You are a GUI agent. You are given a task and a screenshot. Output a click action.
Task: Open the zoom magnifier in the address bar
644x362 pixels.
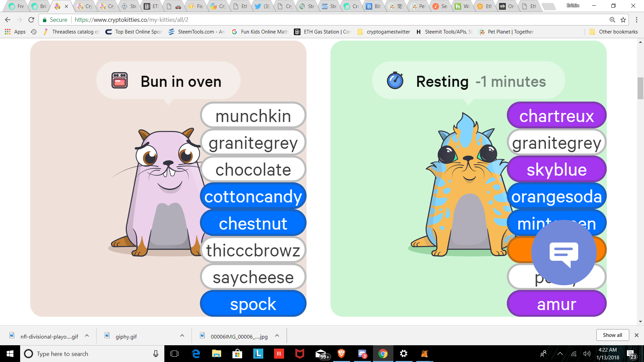(612, 20)
